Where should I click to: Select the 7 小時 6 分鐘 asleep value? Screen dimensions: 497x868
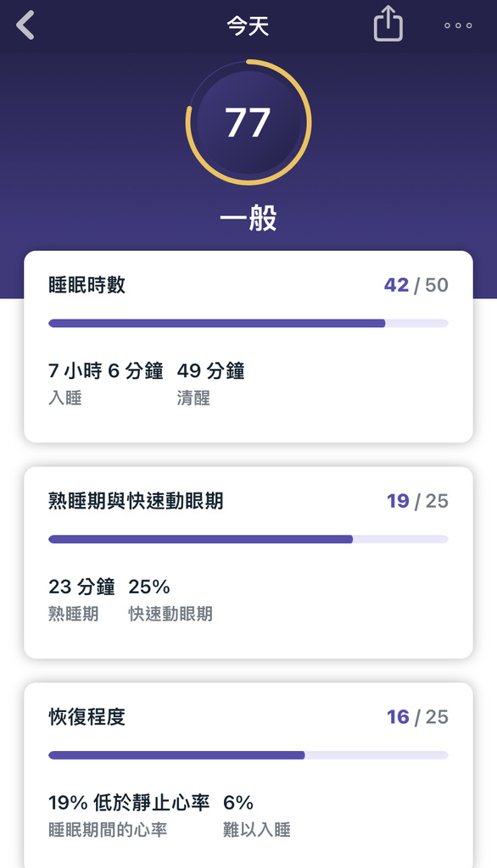pos(106,370)
